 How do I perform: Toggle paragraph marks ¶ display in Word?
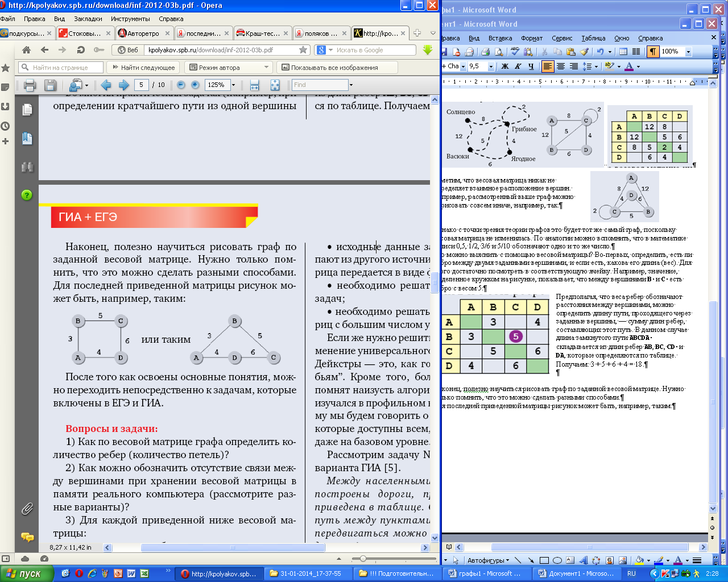tap(653, 51)
